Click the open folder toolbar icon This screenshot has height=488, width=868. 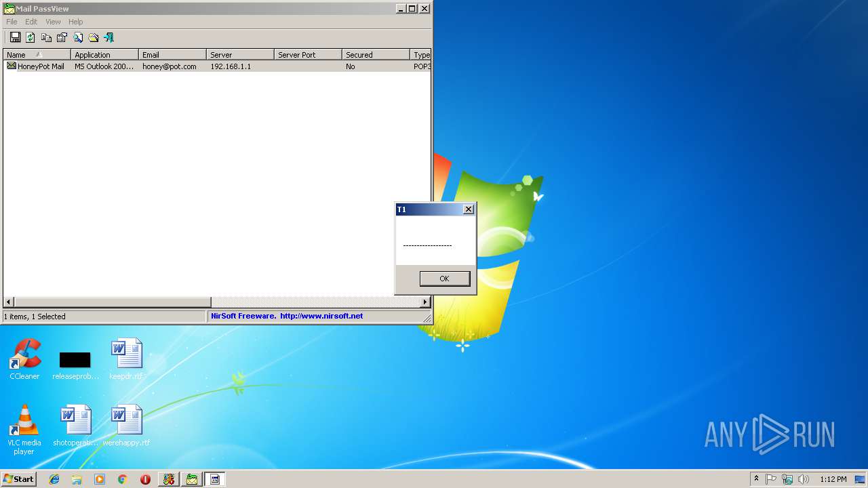click(x=94, y=37)
